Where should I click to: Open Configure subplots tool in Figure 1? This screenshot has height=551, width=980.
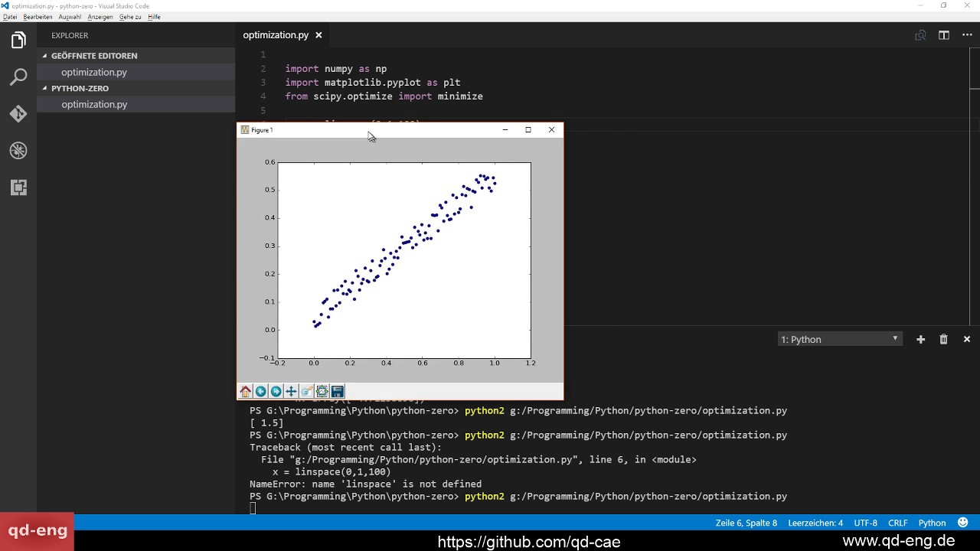pyautogui.click(x=322, y=392)
